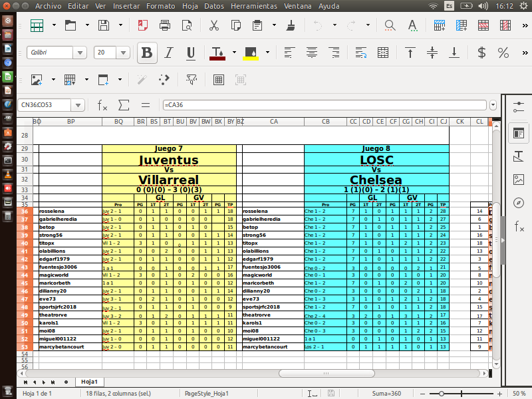The width and height of the screenshot is (532, 399).
Task: Export directly as PDF
Action: click(x=143, y=25)
